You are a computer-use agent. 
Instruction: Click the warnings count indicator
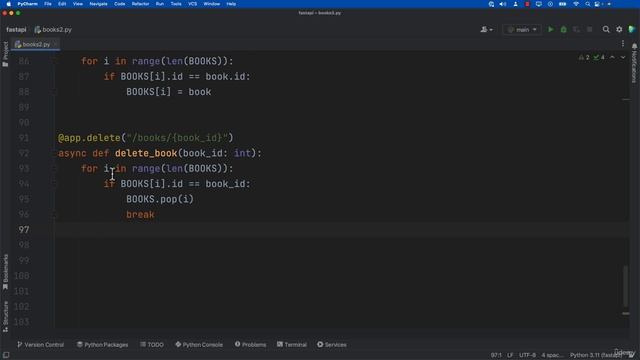click(584, 58)
